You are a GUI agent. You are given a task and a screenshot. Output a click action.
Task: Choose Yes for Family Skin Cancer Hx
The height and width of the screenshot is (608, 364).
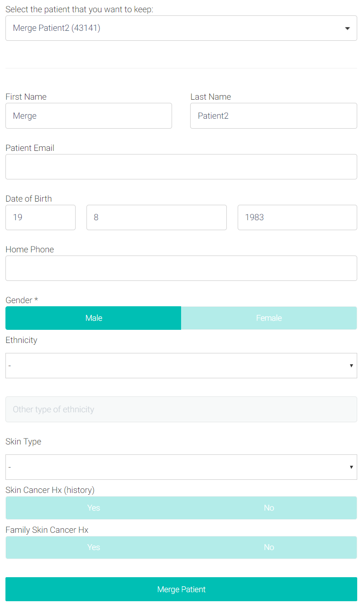[93, 547]
